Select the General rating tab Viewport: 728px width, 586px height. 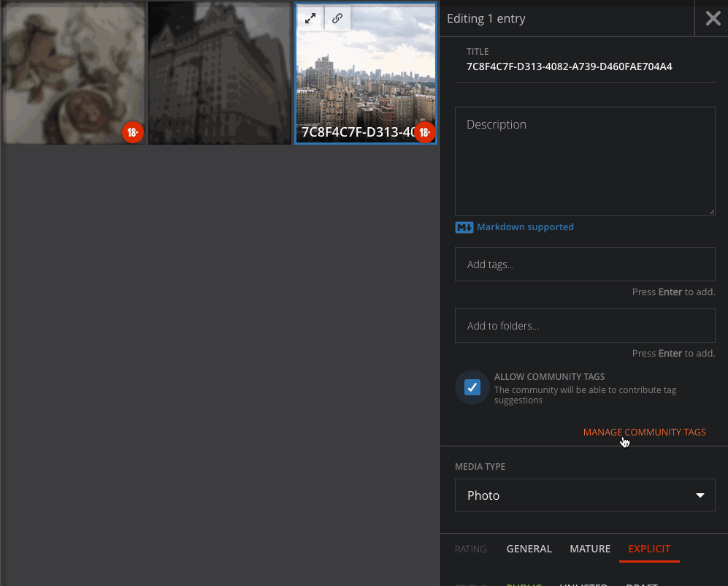click(x=529, y=548)
